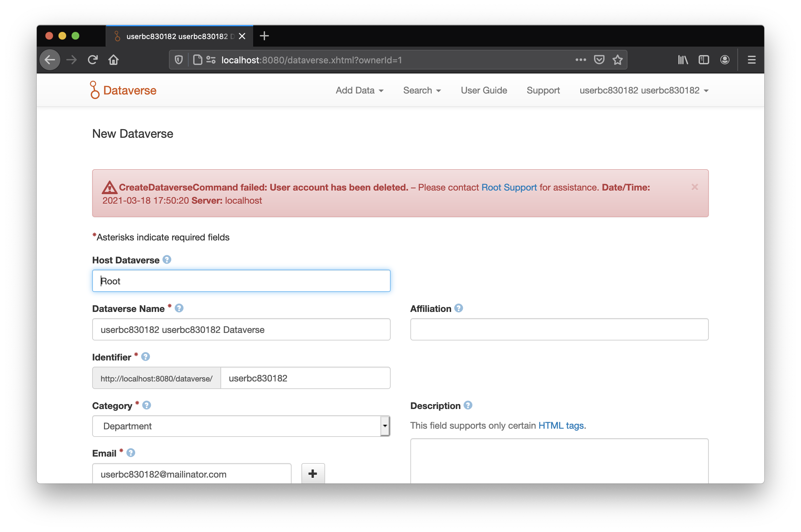Open Firefox hamburger menu
The height and width of the screenshot is (532, 801).
pyautogui.click(x=751, y=60)
